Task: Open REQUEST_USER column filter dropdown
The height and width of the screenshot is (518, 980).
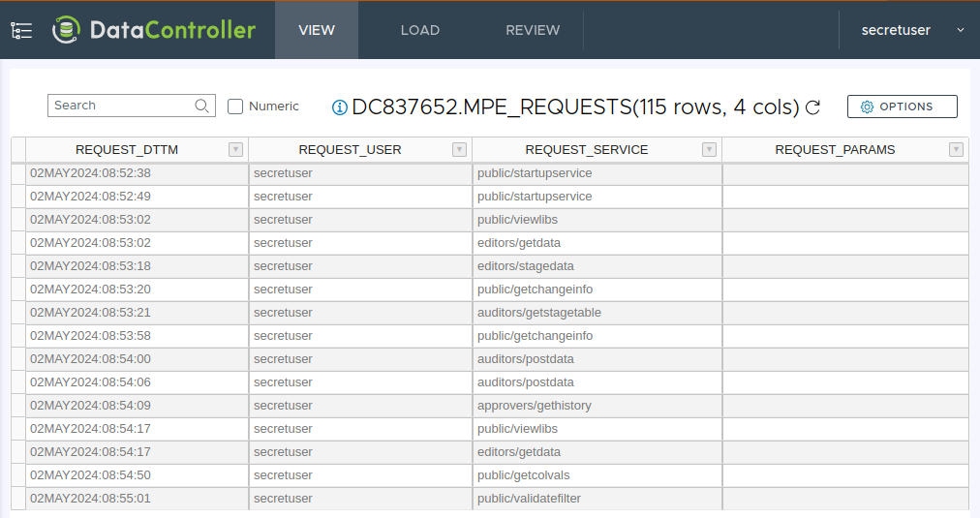Action: 459,149
